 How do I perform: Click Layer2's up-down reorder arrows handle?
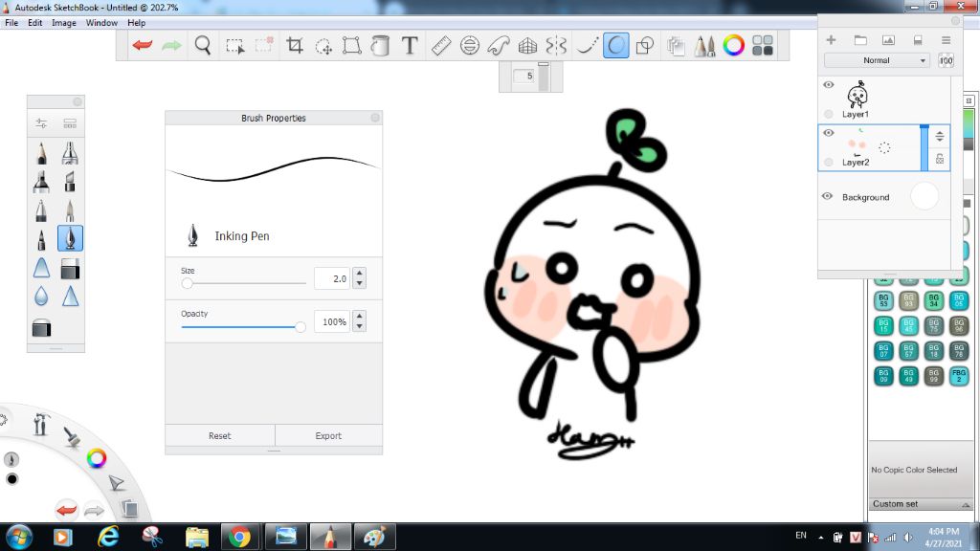click(940, 136)
